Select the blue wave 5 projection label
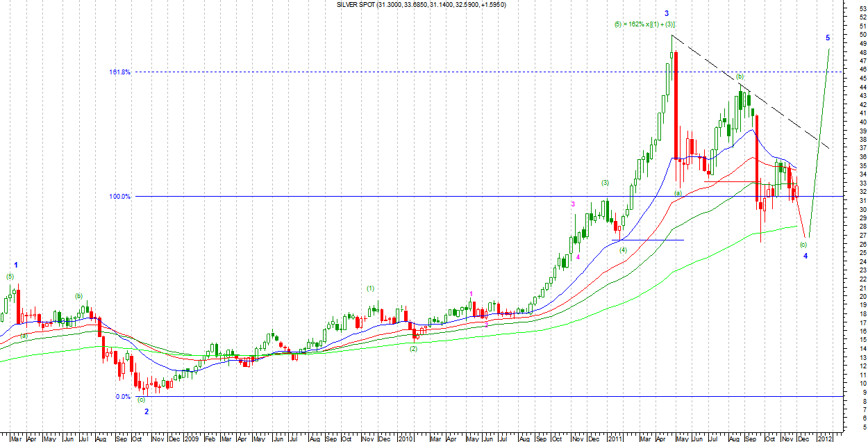 pyautogui.click(x=828, y=38)
